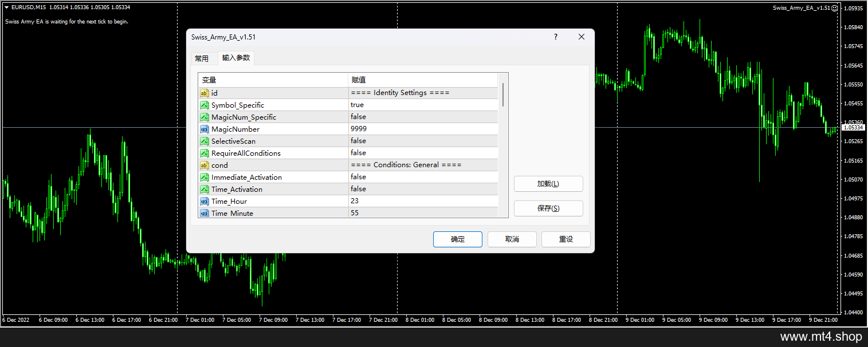
Task: Click the current price label 1.05334
Action: (x=853, y=128)
